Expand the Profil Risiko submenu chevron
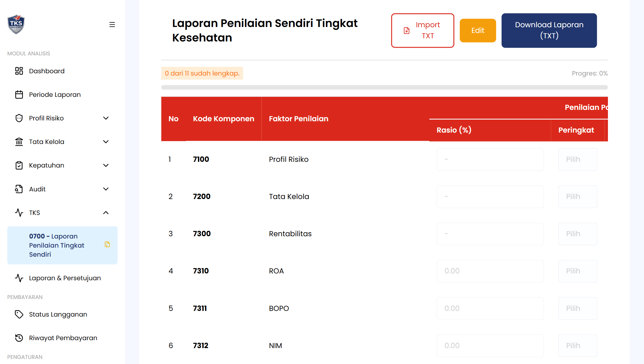 (x=106, y=118)
